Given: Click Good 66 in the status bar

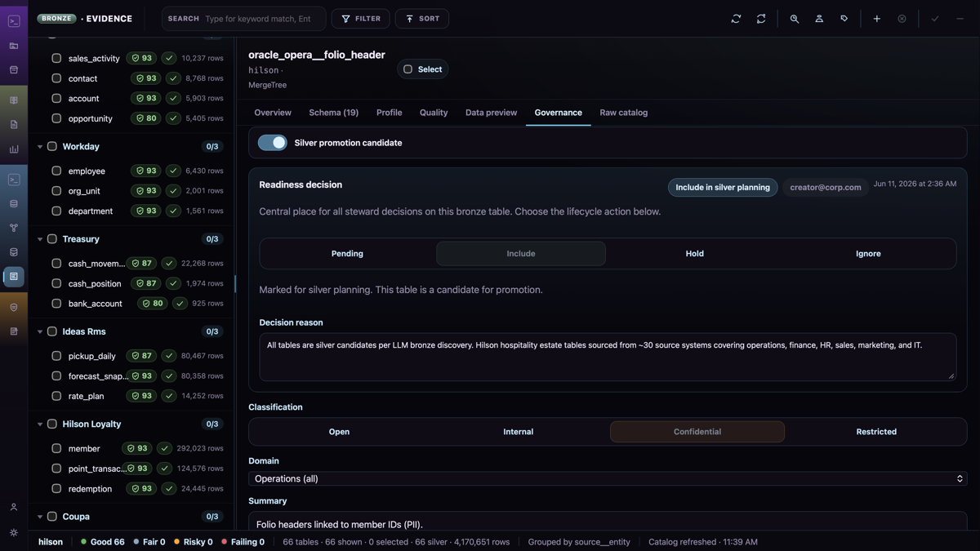Looking at the screenshot, I should (102, 542).
